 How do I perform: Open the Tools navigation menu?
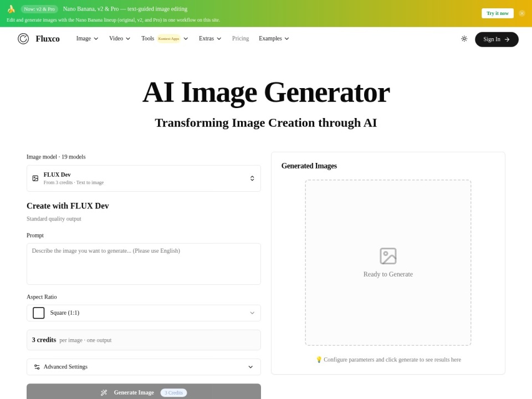(x=165, y=38)
